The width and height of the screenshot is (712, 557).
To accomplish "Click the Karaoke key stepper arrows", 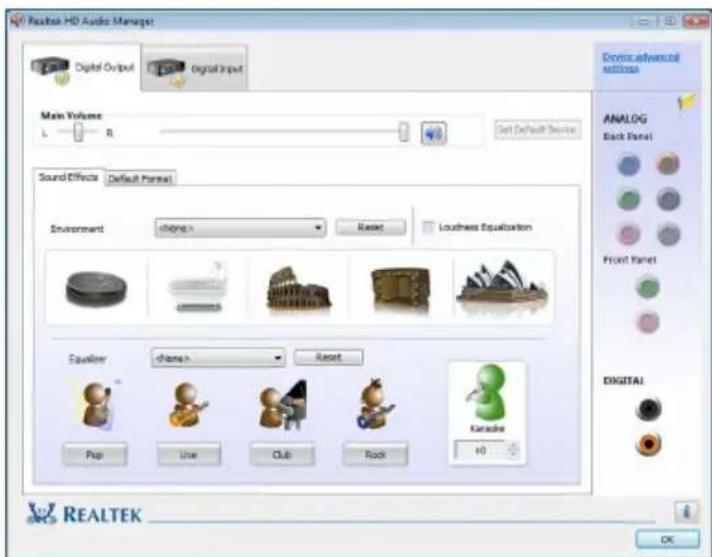I will [513, 450].
